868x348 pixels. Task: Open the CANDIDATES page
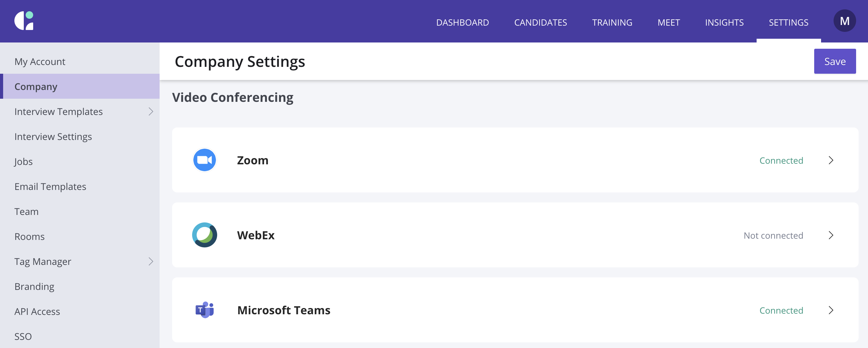coord(540,22)
